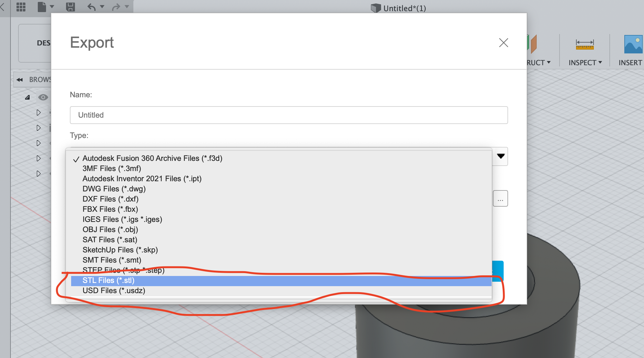Toggle root component visibility eye icon
This screenshot has height=358, width=644.
click(43, 97)
